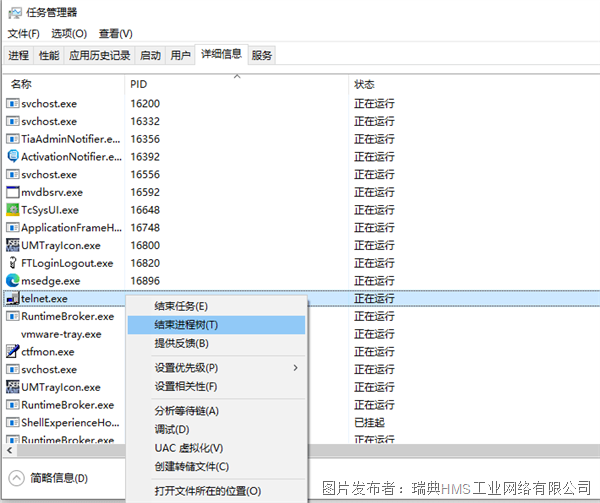Click the ActivationNotifier process icon
This screenshot has width=600, height=503.
[13, 156]
